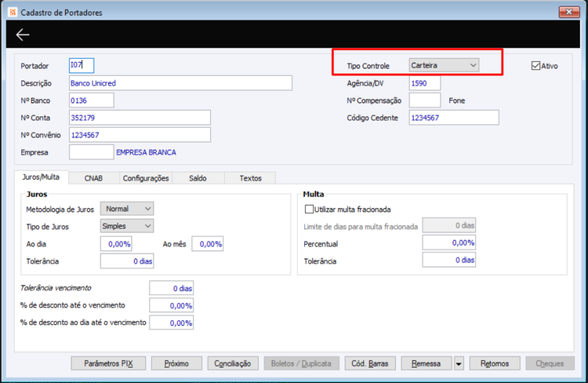
Task: Open the Remessa dropdown arrow button
Action: 459,363
